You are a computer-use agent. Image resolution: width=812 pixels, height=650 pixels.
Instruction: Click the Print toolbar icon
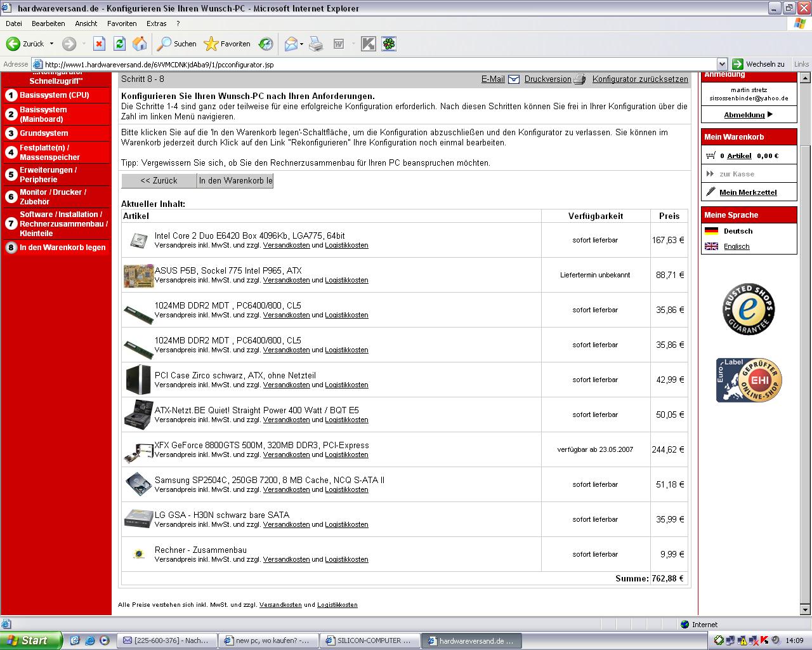point(316,44)
